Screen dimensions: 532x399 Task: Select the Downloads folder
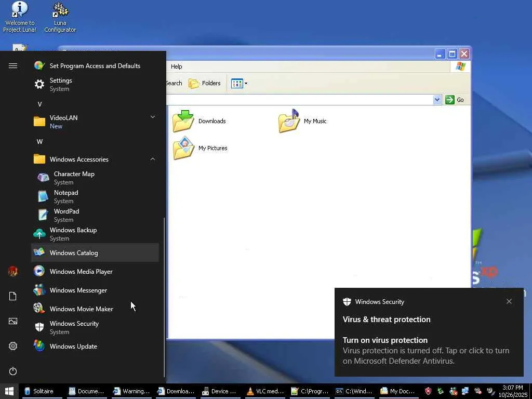[199, 121]
